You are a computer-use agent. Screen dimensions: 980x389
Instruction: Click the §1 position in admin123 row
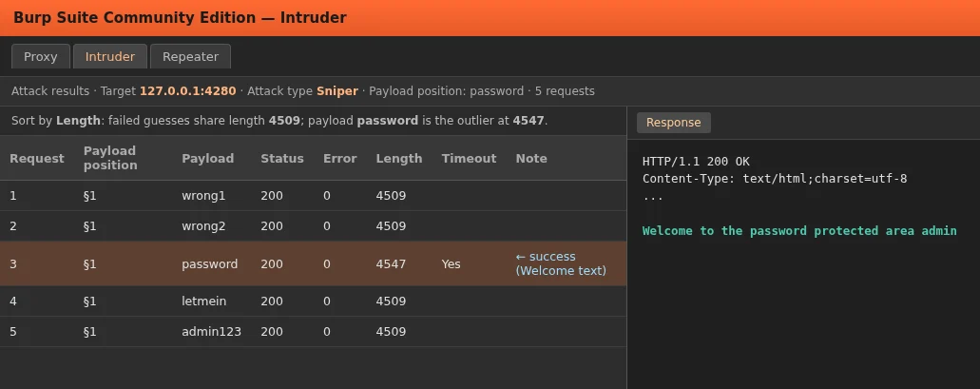click(x=89, y=332)
